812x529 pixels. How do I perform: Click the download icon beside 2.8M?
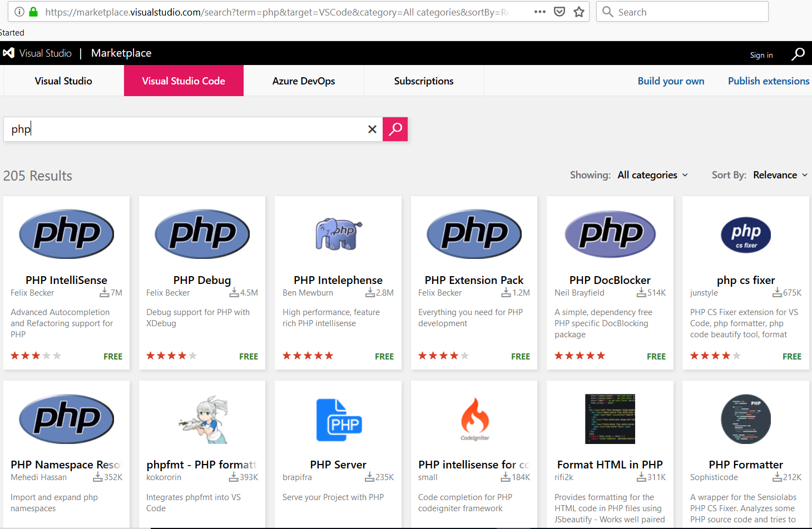click(370, 292)
